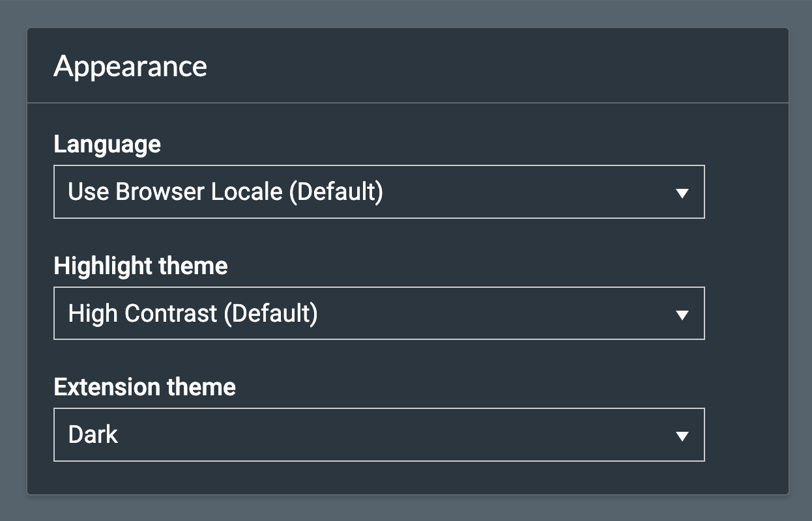
Task: Click the Extension theme label
Action: click(x=145, y=387)
